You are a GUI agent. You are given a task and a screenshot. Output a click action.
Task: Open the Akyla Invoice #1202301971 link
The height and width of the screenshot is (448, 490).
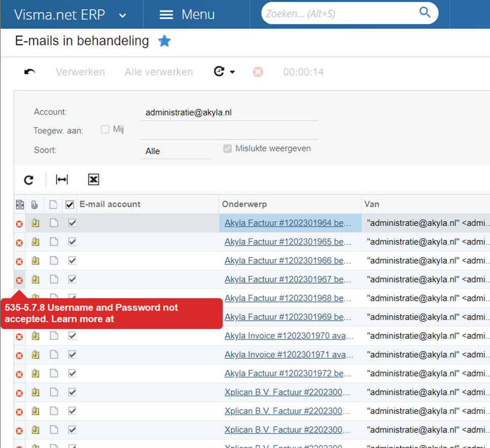pos(289,355)
